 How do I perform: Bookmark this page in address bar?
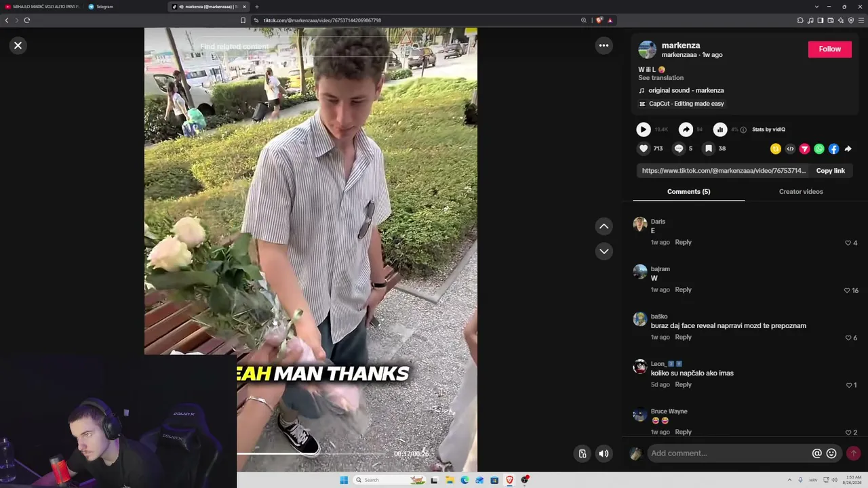point(243,20)
